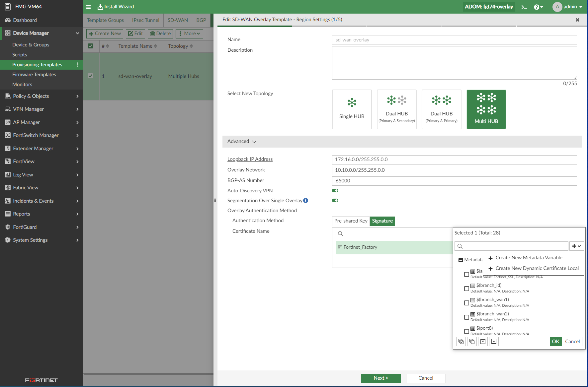Open the CLI console from the top bar

click(524, 7)
